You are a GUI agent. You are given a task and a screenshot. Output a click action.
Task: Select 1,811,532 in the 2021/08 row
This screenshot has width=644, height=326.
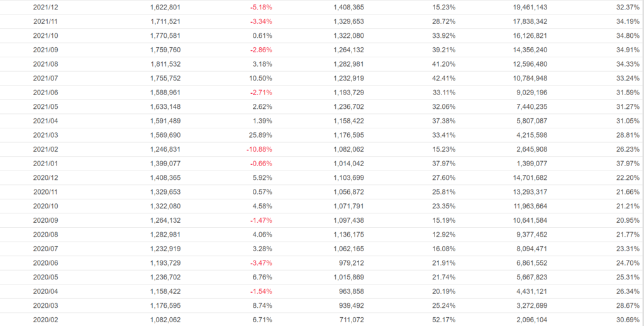coord(166,64)
